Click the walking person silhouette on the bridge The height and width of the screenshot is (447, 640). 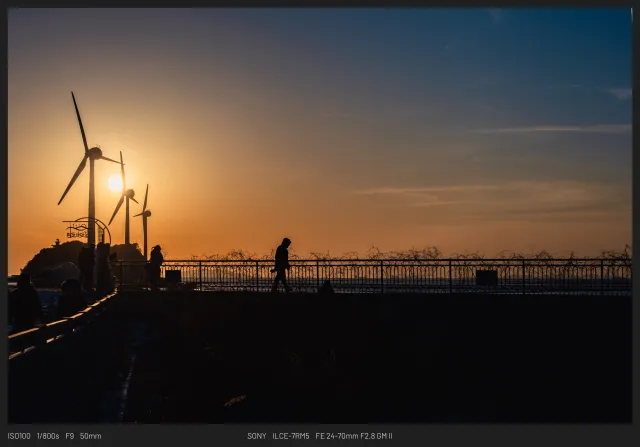click(282, 265)
